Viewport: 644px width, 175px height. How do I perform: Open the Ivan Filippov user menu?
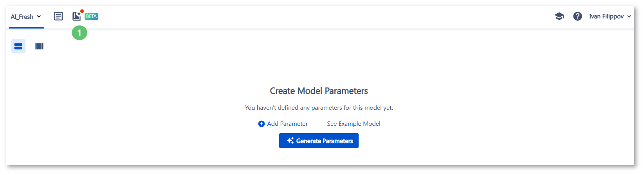[610, 16]
